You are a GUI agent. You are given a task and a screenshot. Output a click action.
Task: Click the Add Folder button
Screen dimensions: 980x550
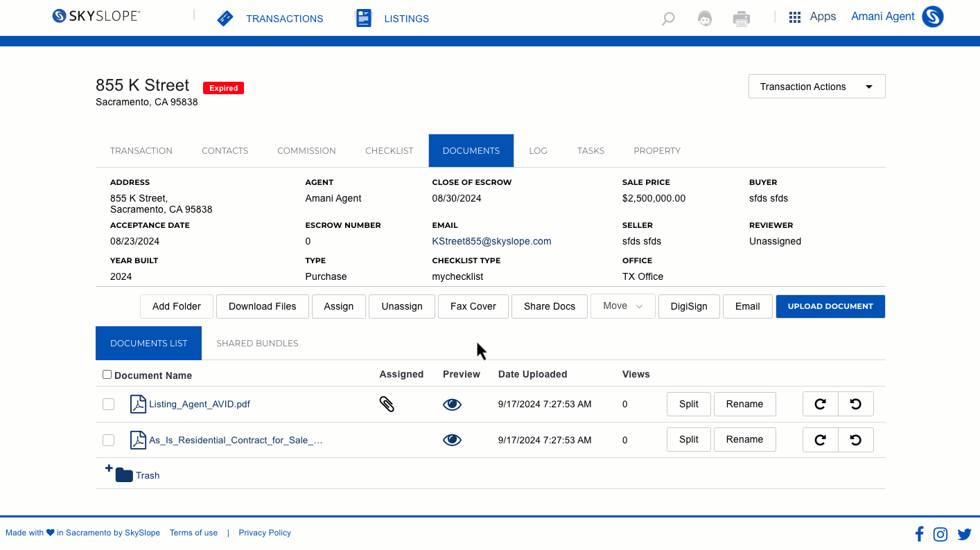click(177, 306)
